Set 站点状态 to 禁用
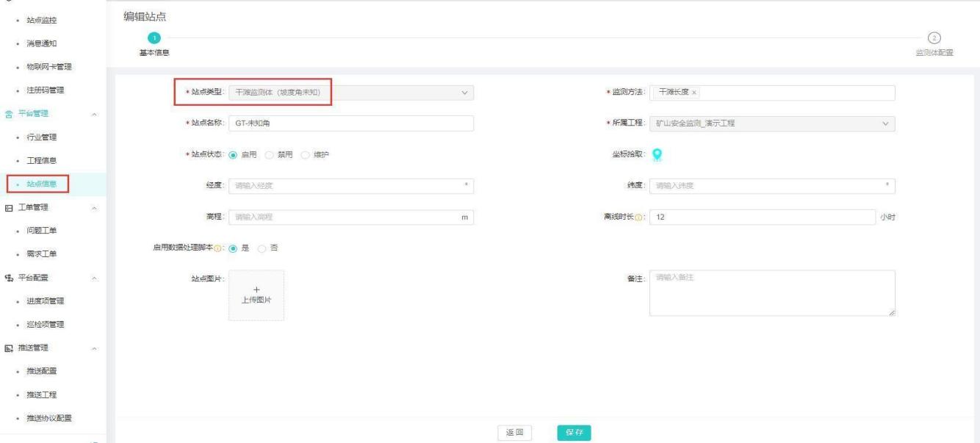 tap(270, 155)
